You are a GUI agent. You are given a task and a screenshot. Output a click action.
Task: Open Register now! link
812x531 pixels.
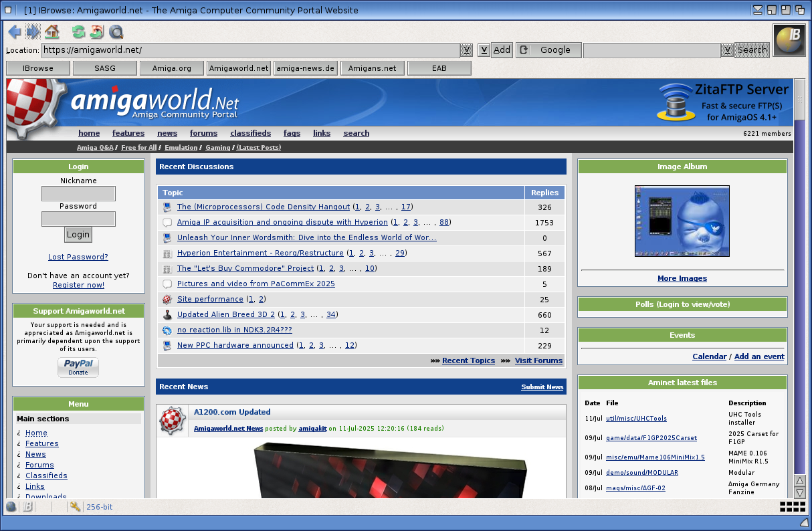tap(79, 285)
